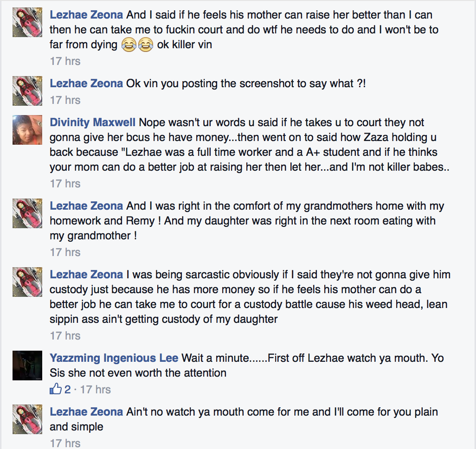Open the timestamp under the "killer vin" comment
The width and height of the screenshot is (476, 449).
point(65,61)
